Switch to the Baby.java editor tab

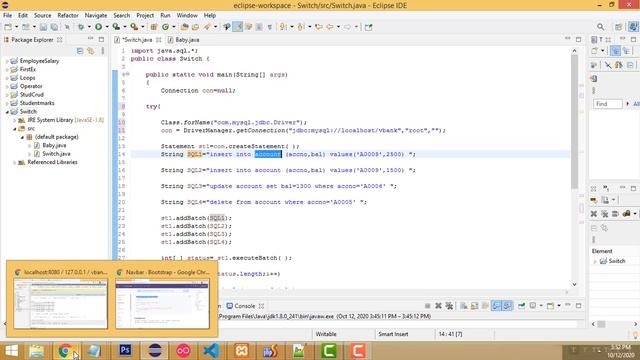point(183,40)
